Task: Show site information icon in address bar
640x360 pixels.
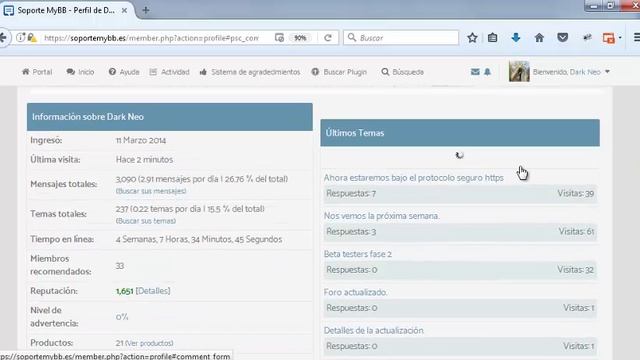Action: [20, 38]
